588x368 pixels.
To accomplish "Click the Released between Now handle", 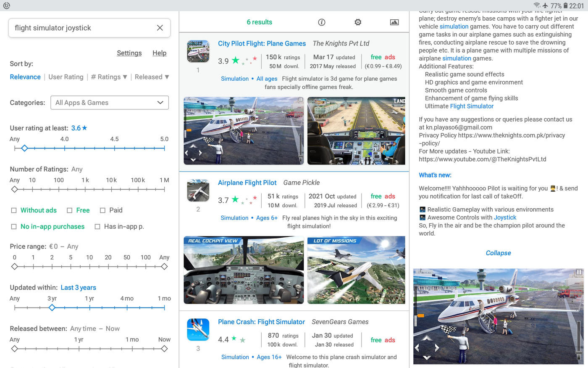I will [x=164, y=349].
